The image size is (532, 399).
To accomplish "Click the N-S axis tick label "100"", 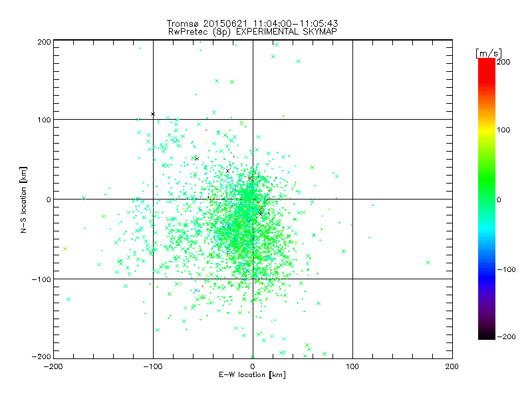I will pyautogui.click(x=44, y=120).
